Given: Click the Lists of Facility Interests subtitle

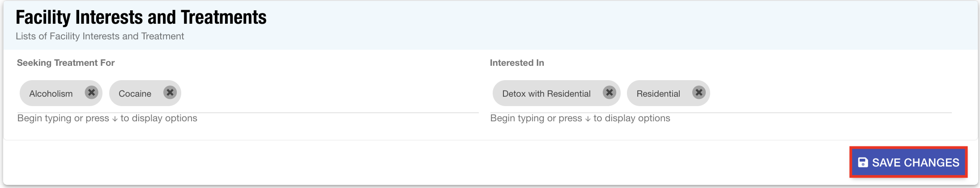Looking at the screenshot, I should pyautogui.click(x=100, y=36).
